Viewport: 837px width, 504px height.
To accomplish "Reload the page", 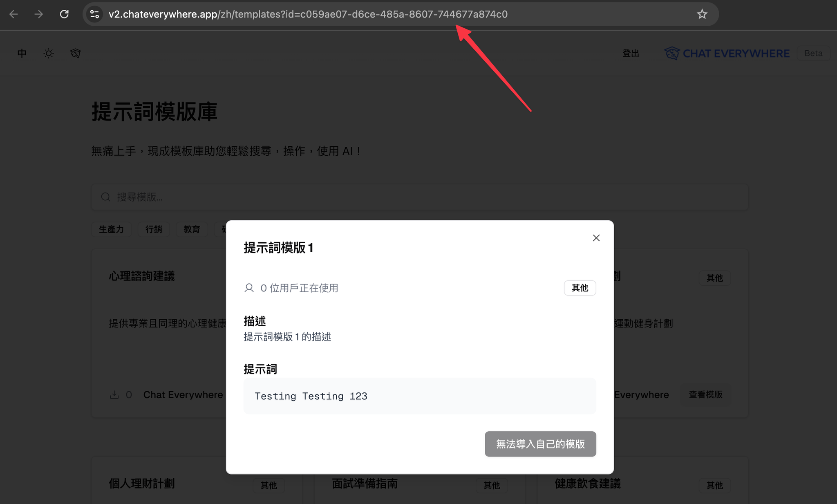I will point(64,14).
